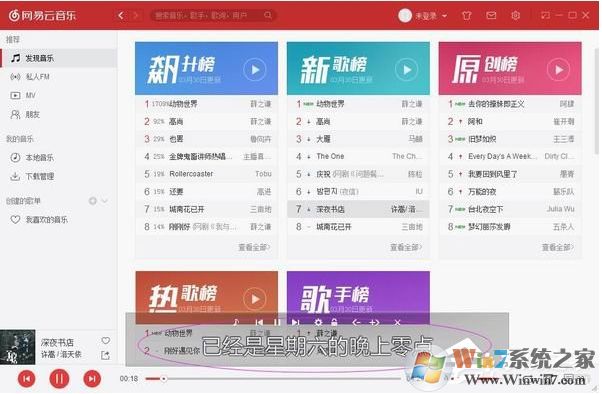The height and width of the screenshot is (394, 602).
Task: Skip to previous track from the desktop lyrics bar
Action: 259,322
